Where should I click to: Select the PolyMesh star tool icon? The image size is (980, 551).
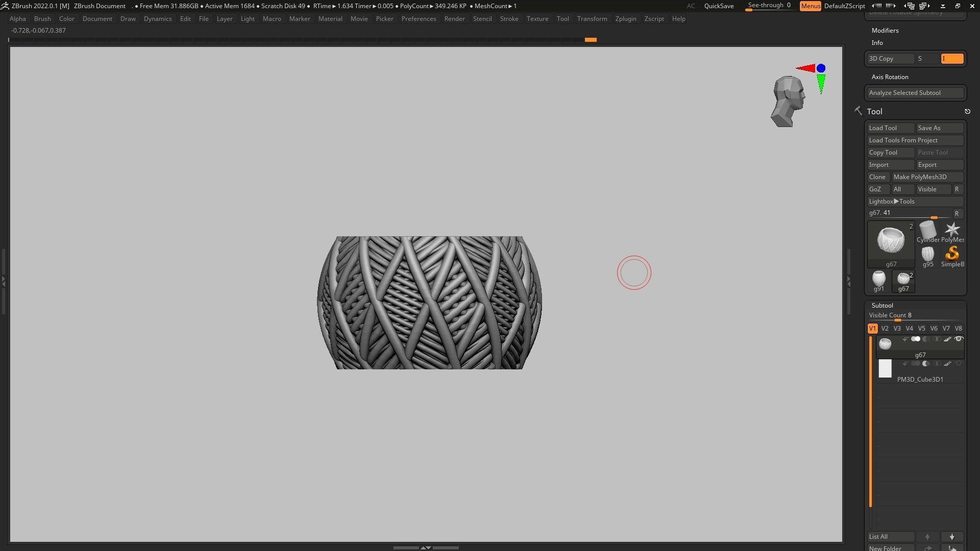(x=952, y=230)
